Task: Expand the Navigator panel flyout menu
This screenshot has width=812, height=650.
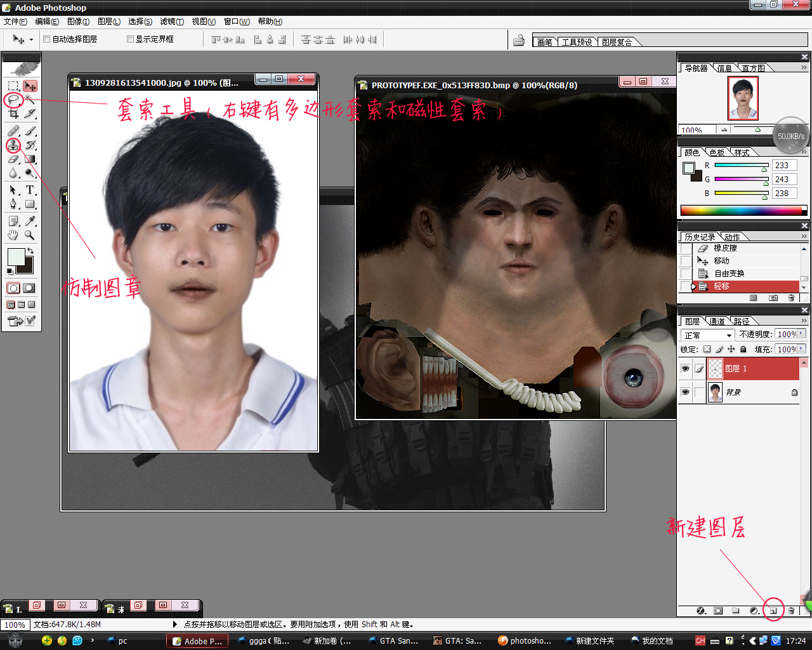Action: click(x=804, y=67)
